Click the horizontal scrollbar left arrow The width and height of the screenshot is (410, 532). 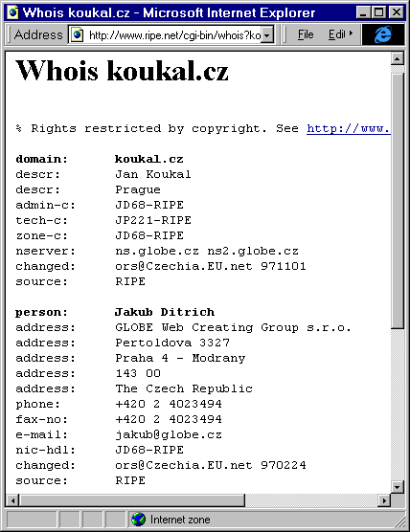click(12, 500)
